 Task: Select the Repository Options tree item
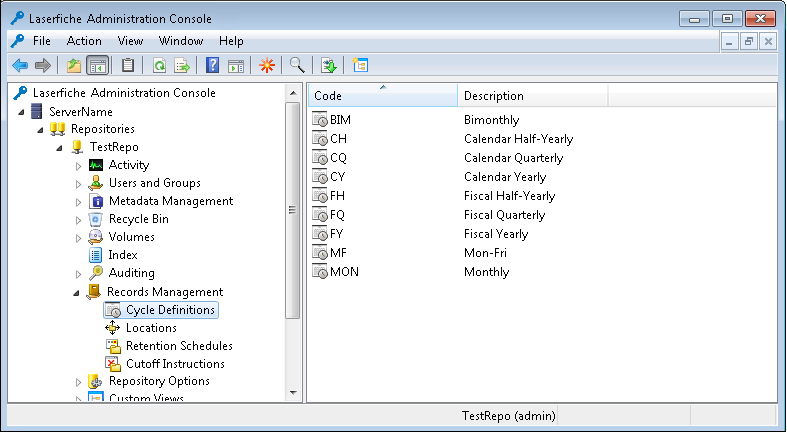159,381
